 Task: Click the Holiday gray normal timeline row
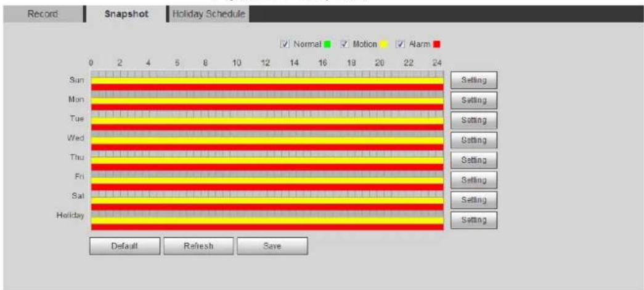tap(267, 214)
